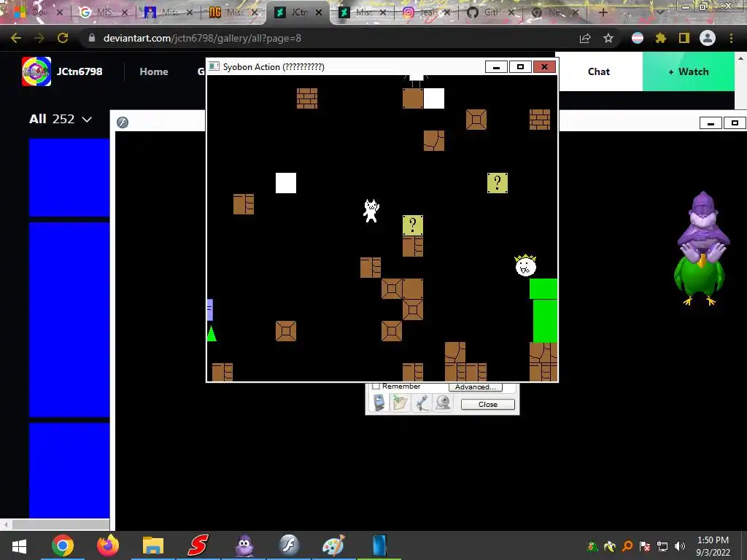Click the Flash Player window title icon
747x560 pixels.
coord(123,122)
